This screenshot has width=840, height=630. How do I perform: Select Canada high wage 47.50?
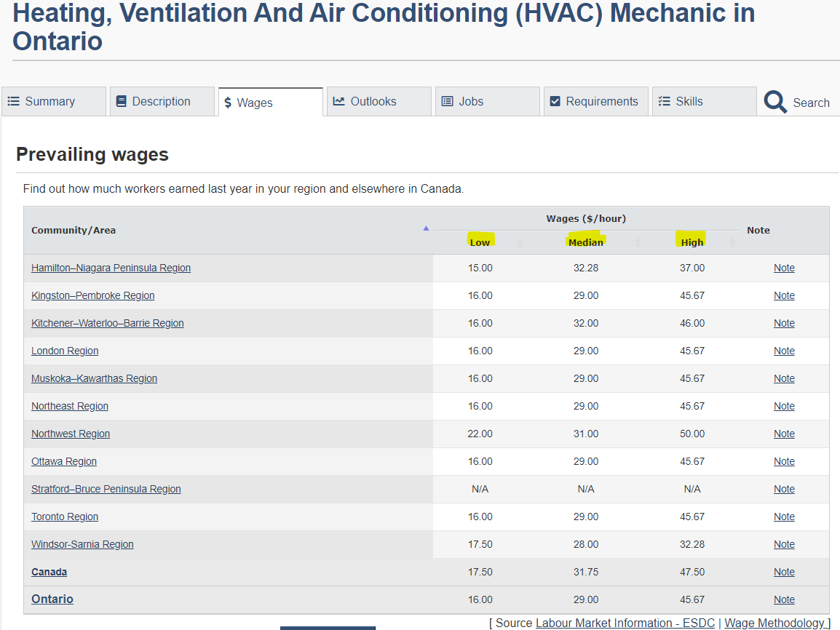[692, 572]
